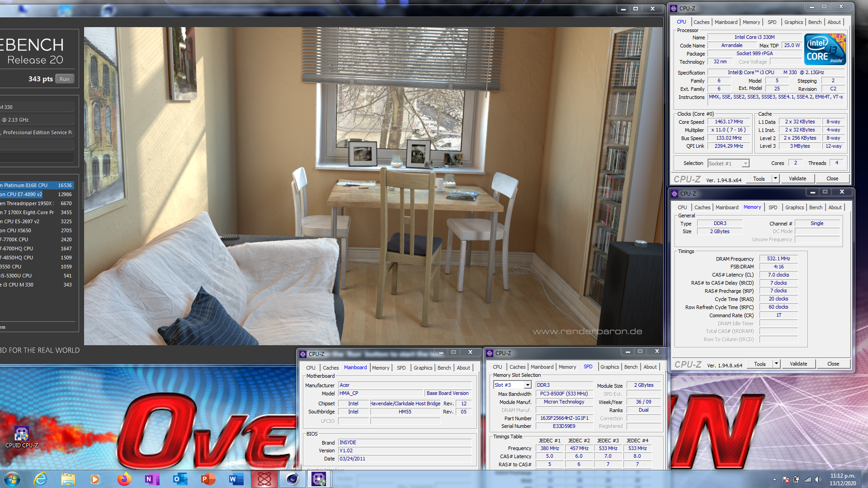The height and width of the screenshot is (488, 868).
Task: Click the CPU-Z icon in the Mainboard window's title bar
Action: [x=303, y=354]
